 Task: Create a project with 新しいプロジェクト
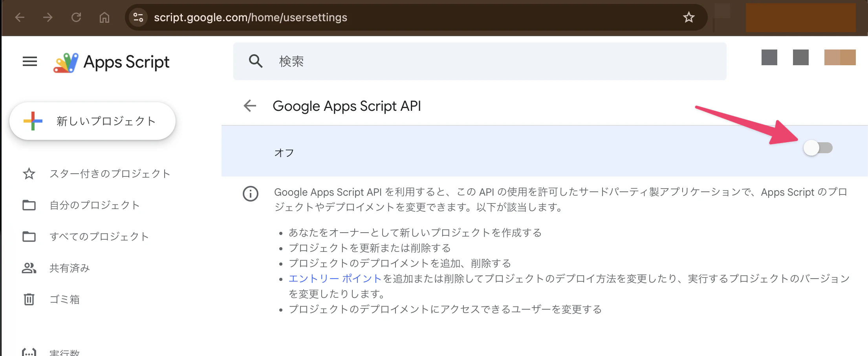click(93, 121)
